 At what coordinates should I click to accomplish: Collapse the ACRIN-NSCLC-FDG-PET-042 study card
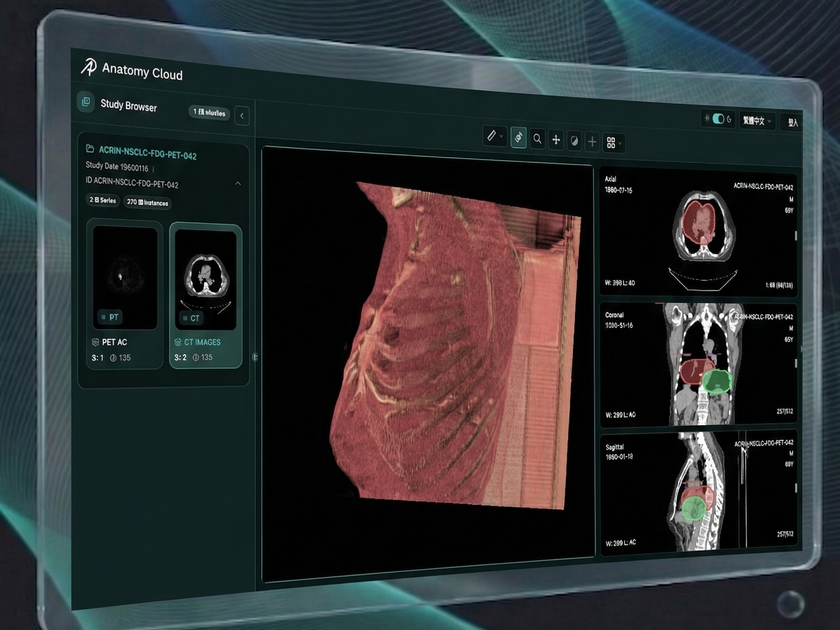click(x=238, y=183)
